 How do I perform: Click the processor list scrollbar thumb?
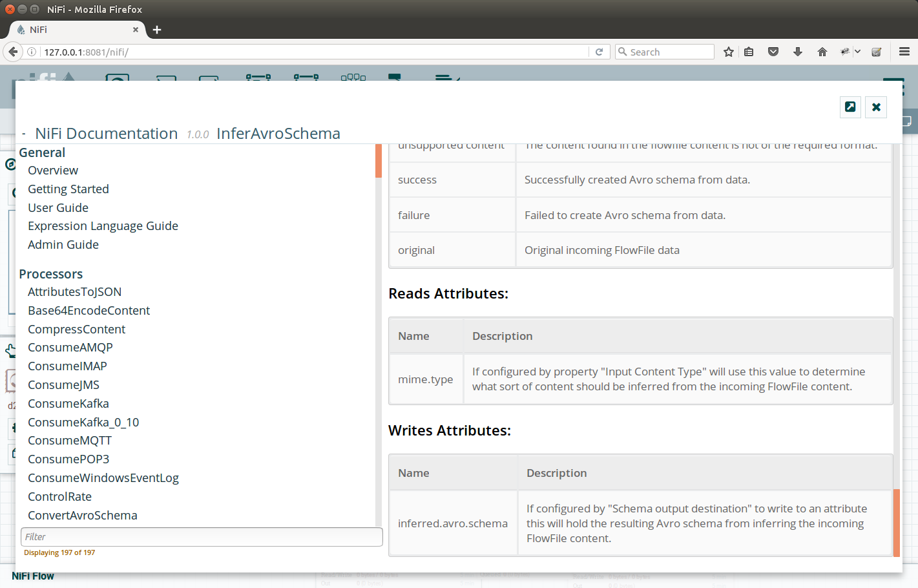click(x=379, y=161)
